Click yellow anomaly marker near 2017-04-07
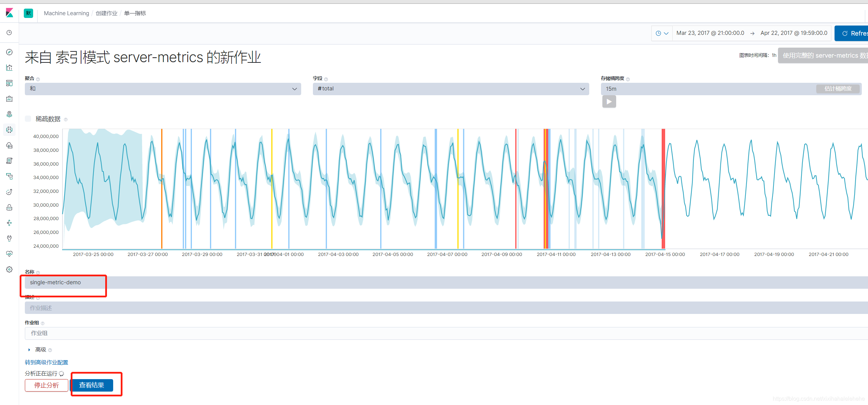 tap(458, 189)
